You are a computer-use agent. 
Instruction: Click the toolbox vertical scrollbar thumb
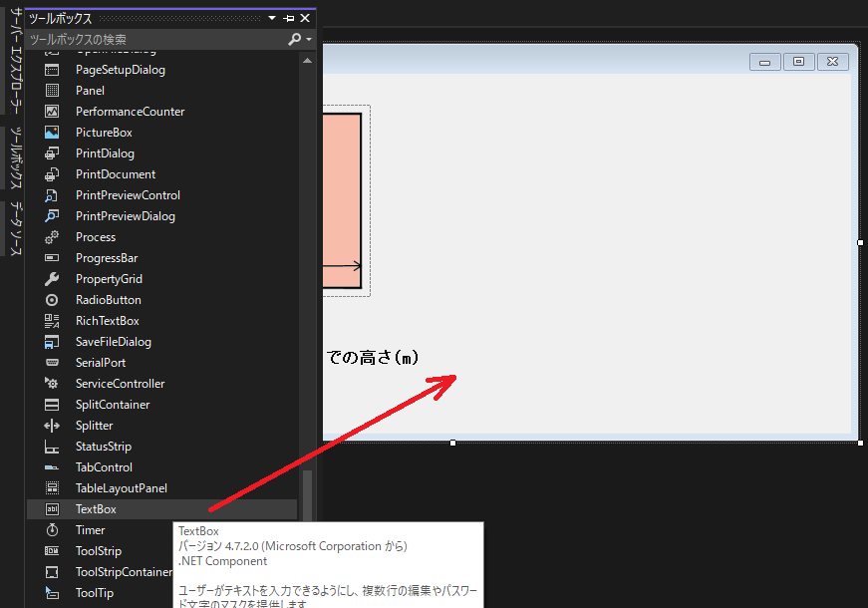[x=307, y=495]
